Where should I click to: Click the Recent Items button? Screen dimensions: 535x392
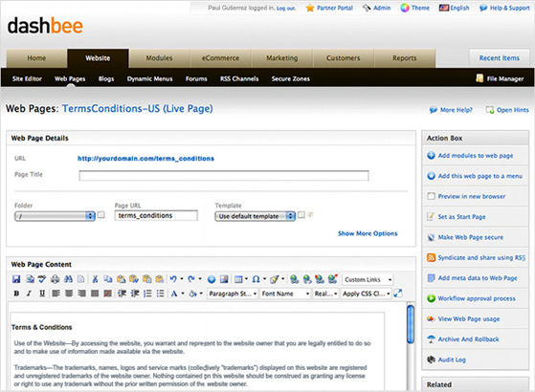point(500,58)
